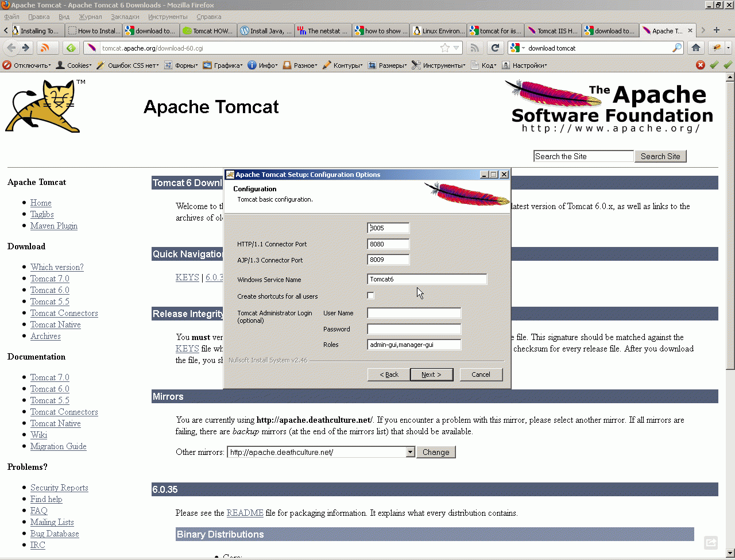Go to the browser home page icon
Viewport: 735px width, 560px height.
coord(696,48)
